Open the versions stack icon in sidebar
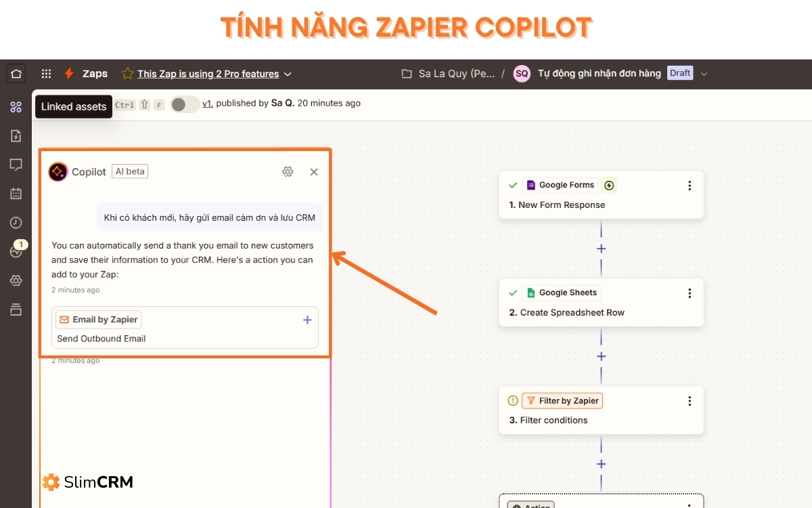The image size is (812, 508). [x=16, y=310]
